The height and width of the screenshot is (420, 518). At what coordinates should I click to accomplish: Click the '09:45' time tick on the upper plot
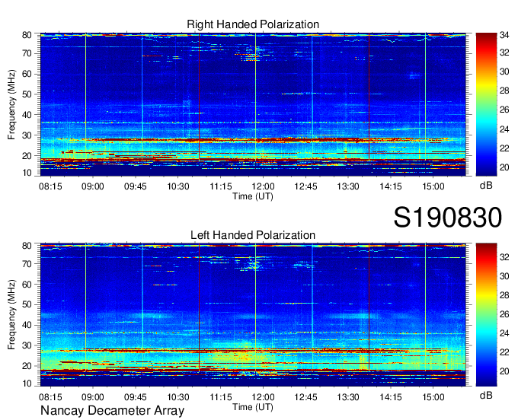click(x=136, y=186)
